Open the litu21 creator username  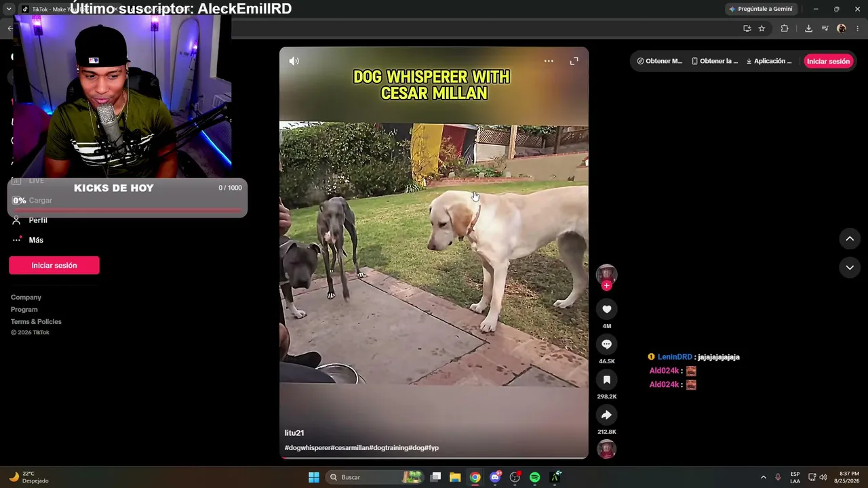coord(294,433)
